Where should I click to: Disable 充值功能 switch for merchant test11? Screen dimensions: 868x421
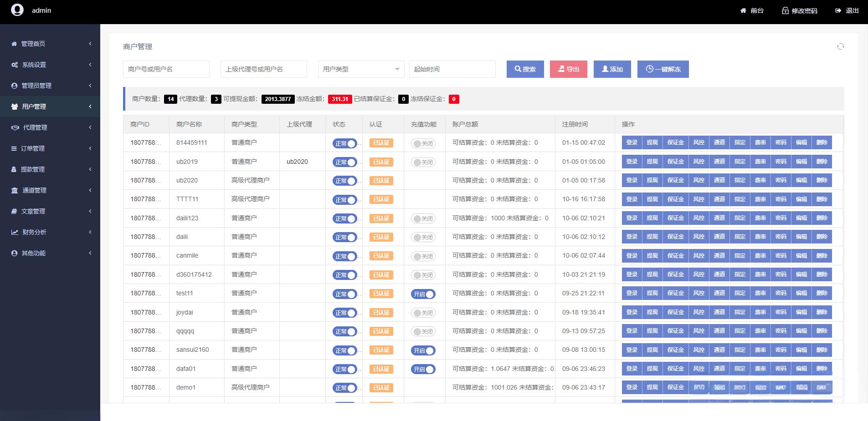tap(423, 294)
